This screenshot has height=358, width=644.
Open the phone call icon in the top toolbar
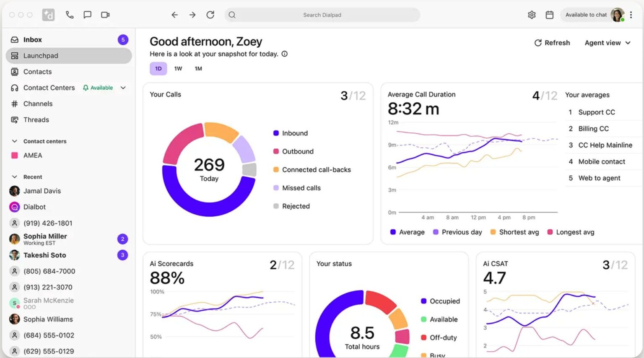[x=70, y=14]
